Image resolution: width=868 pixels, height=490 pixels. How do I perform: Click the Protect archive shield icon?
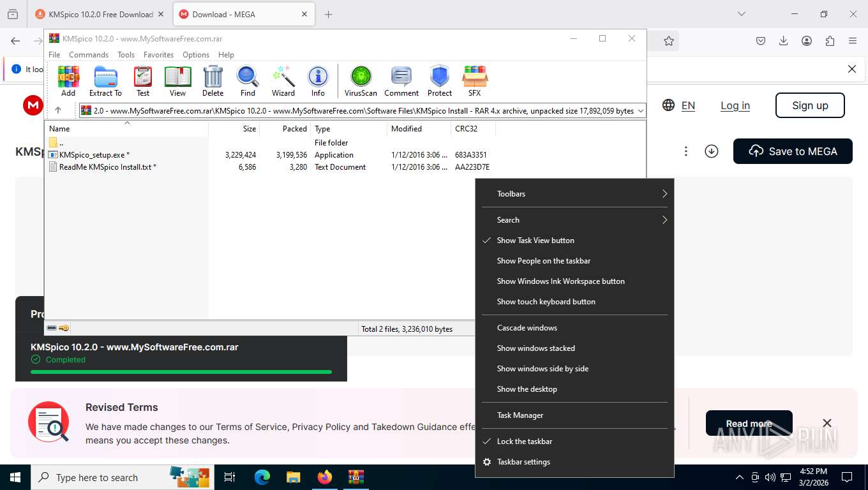coord(440,81)
